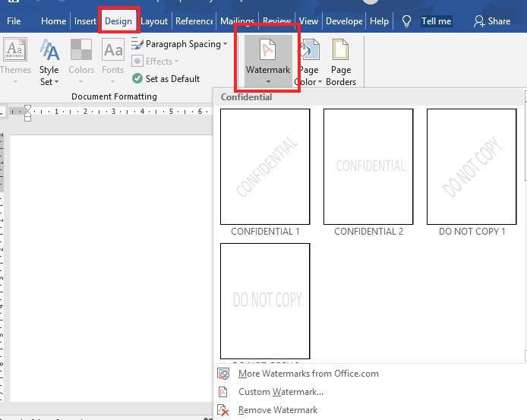The image size is (527, 420).
Task: Switch to the Mailings tab
Action: (237, 21)
